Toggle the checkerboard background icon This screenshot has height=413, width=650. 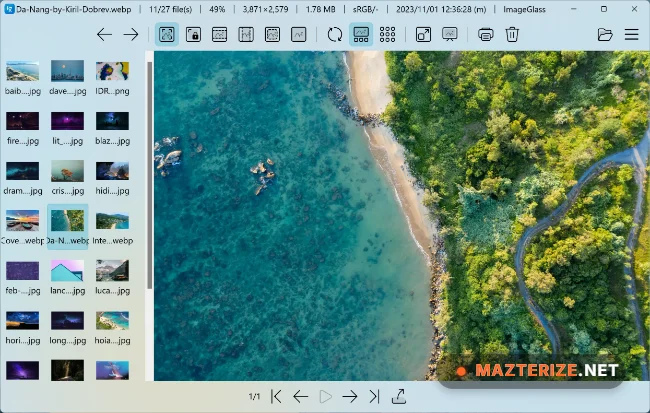(x=387, y=34)
